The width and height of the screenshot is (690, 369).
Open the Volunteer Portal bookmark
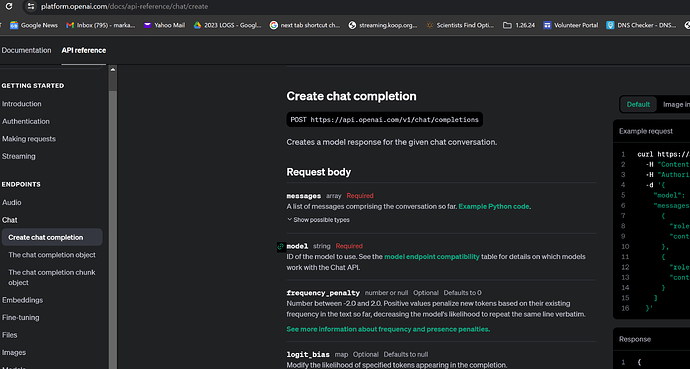click(x=571, y=25)
